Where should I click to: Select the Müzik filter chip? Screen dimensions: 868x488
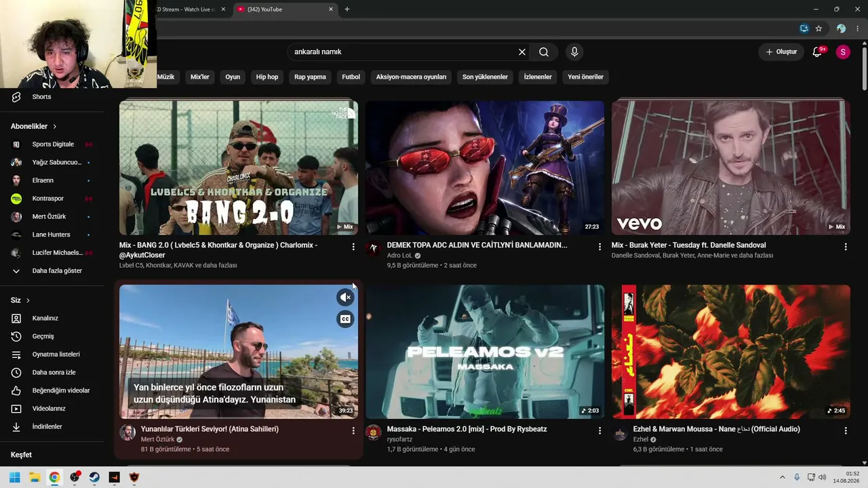[165, 77]
